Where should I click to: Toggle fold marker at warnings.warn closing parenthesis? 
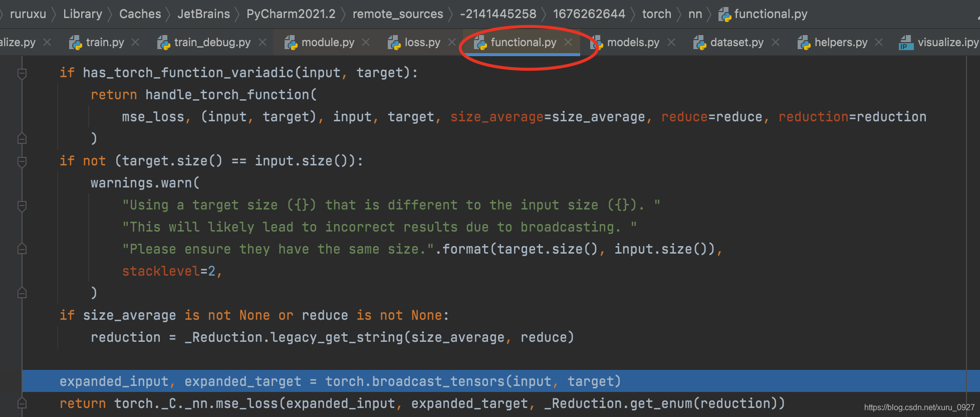coord(22,293)
